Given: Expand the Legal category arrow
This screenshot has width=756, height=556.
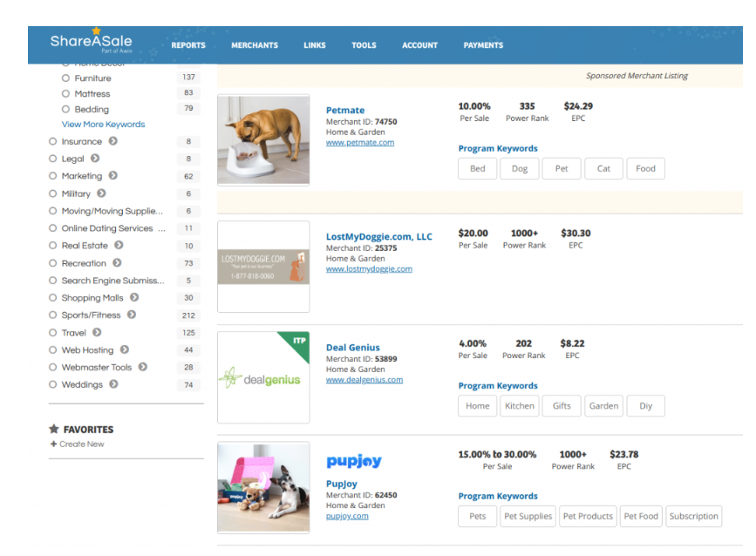Looking at the screenshot, I should [95, 158].
